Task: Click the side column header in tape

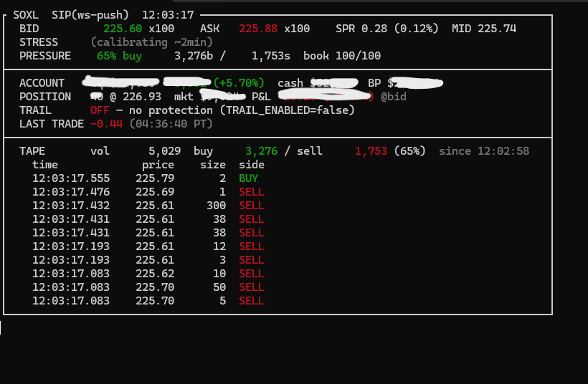Action: point(252,165)
